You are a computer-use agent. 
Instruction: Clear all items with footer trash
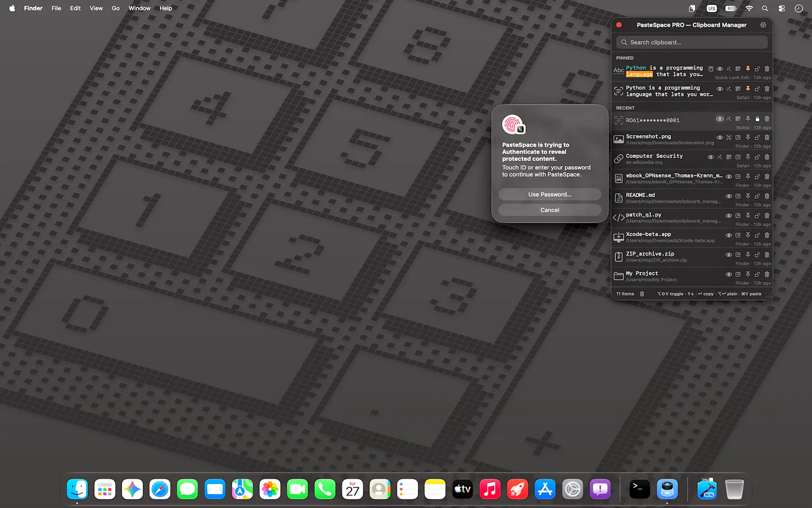(642, 294)
